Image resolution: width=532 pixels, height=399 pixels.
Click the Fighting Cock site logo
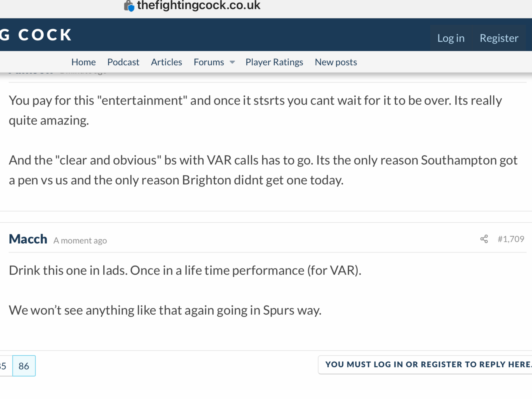36,35
